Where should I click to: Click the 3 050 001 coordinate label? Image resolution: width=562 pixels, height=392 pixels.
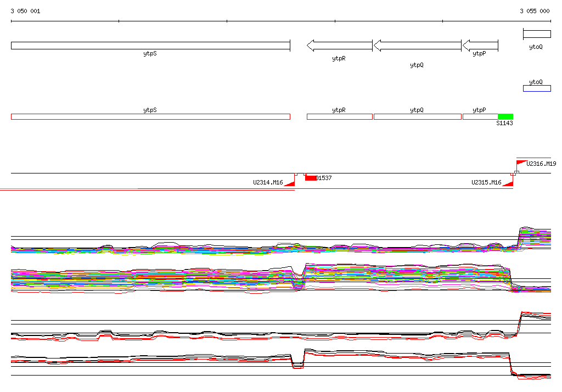pos(25,11)
